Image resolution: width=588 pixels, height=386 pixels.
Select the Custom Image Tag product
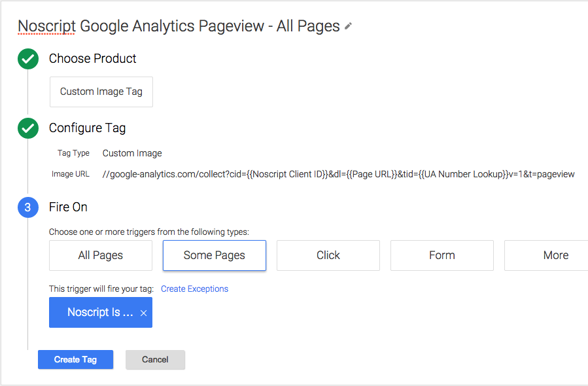(x=101, y=92)
